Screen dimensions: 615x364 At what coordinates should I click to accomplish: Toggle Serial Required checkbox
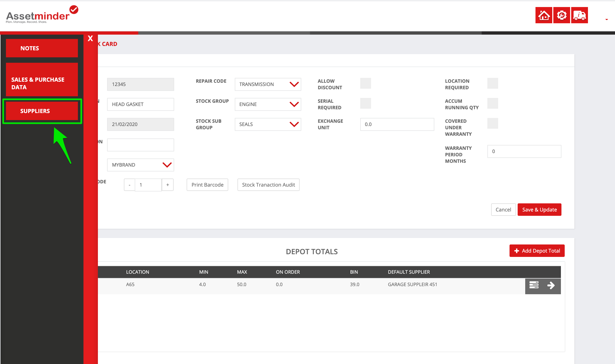click(x=366, y=103)
